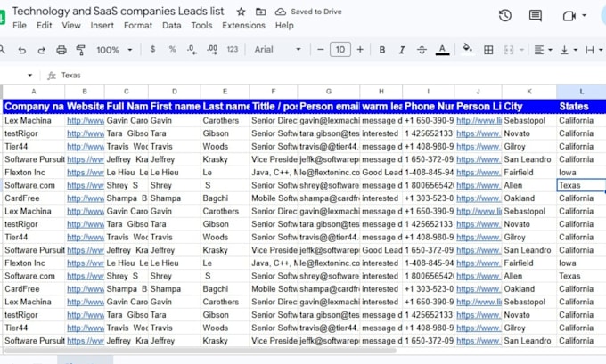Select the first 'Good Lead' cell in Flexton row
Viewport: 606px width, 364px height.
coord(381,173)
